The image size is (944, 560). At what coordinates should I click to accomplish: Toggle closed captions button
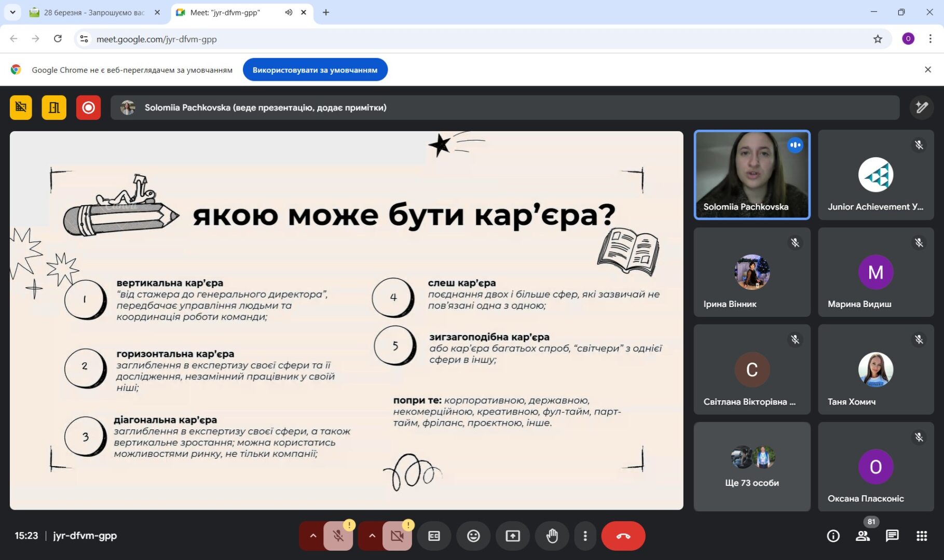(434, 536)
